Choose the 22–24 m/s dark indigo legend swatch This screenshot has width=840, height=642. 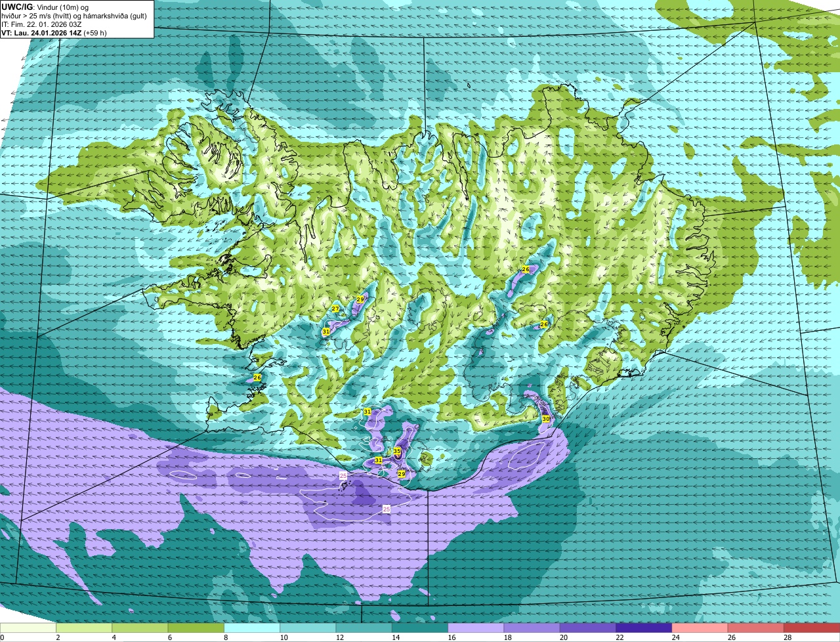[x=644, y=628]
